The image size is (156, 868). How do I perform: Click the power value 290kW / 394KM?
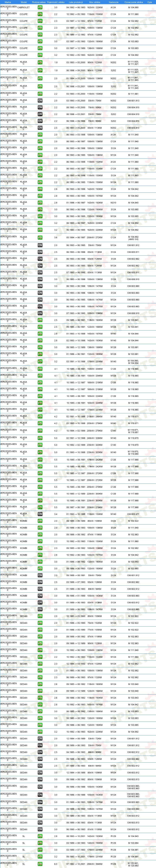tap(95, 864)
